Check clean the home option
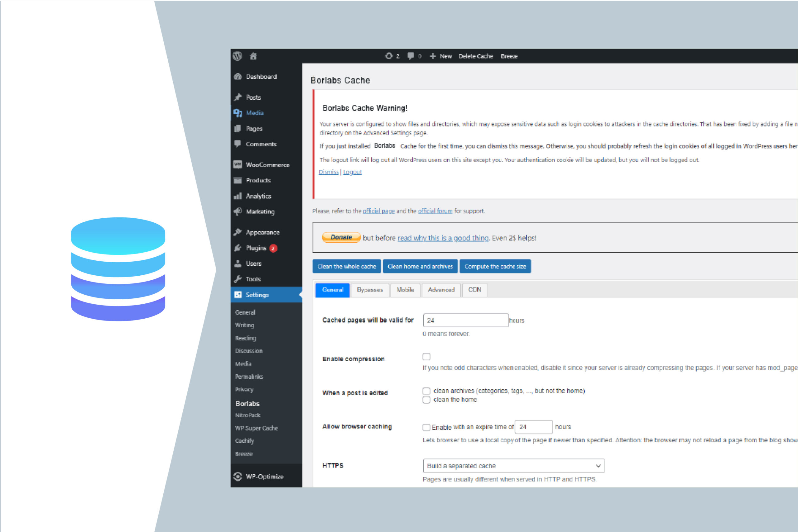This screenshot has height=532, width=798. (x=426, y=400)
